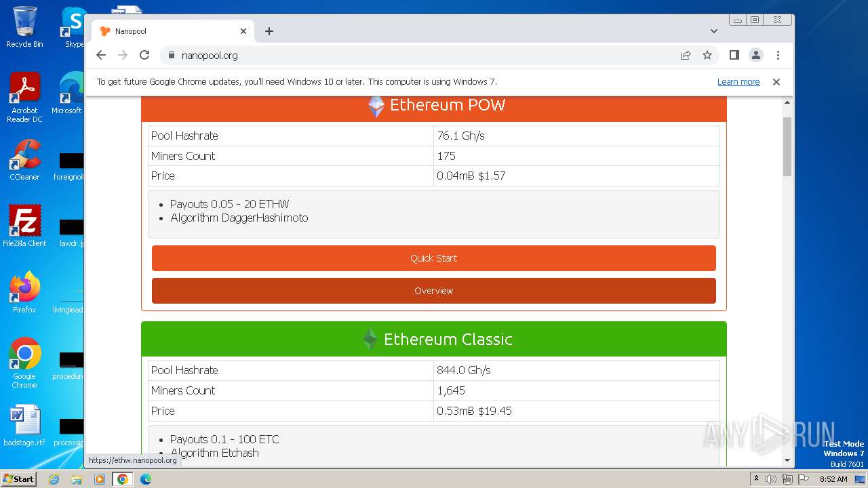The height and width of the screenshot is (488, 868).
Task: Go back in Chrome history
Action: click(x=101, y=55)
